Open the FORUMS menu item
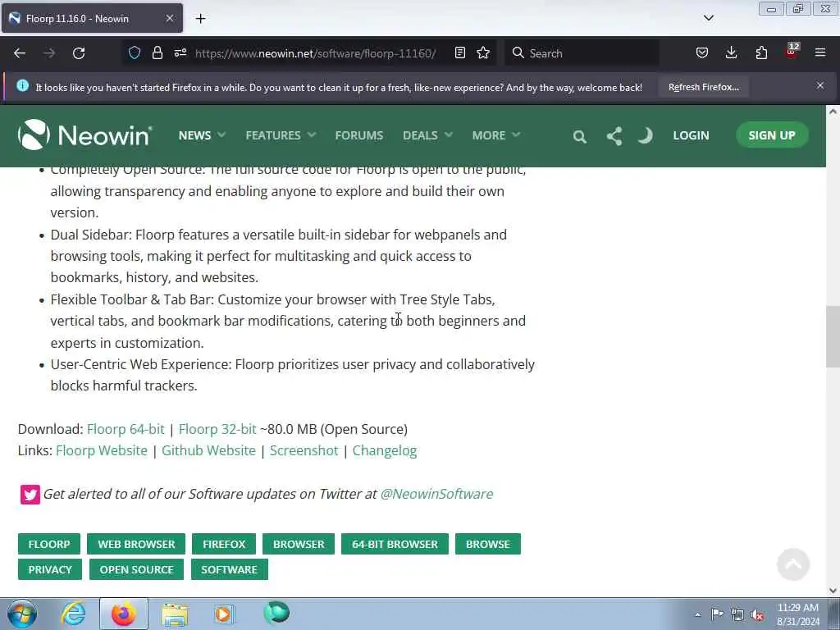The image size is (840, 630). pyautogui.click(x=359, y=135)
